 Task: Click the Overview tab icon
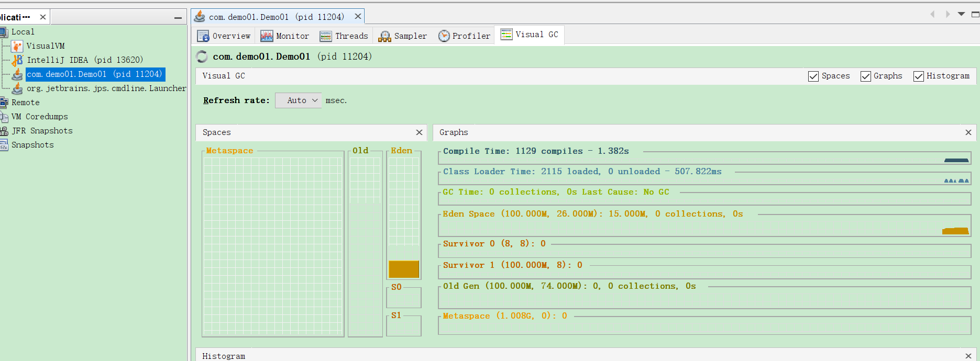203,36
